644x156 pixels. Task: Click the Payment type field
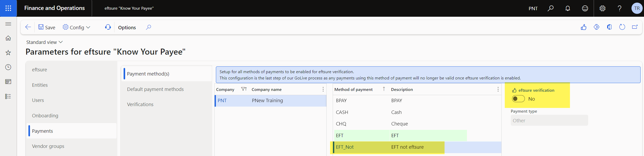pos(549,120)
